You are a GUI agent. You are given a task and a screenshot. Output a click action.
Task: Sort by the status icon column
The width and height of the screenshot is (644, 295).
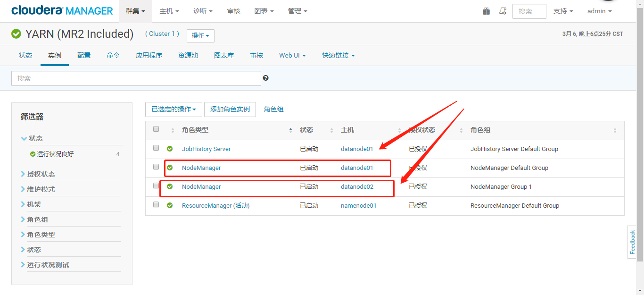coord(173,130)
